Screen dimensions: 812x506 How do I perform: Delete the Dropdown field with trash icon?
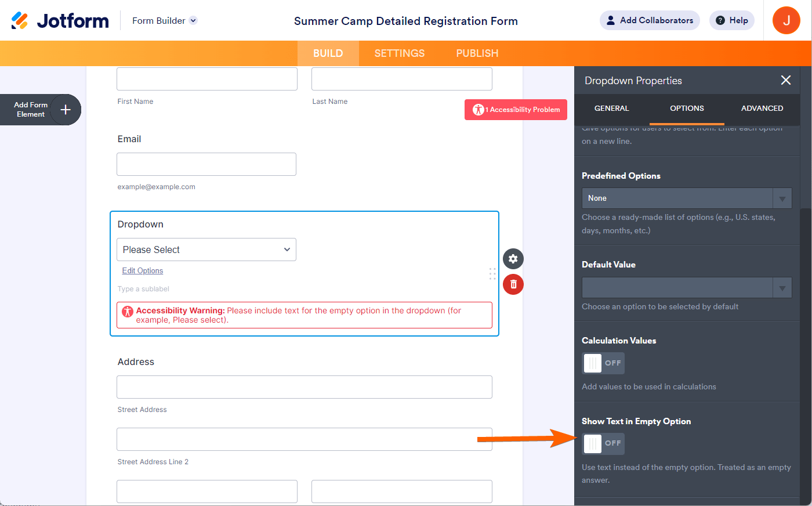pyautogui.click(x=513, y=284)
